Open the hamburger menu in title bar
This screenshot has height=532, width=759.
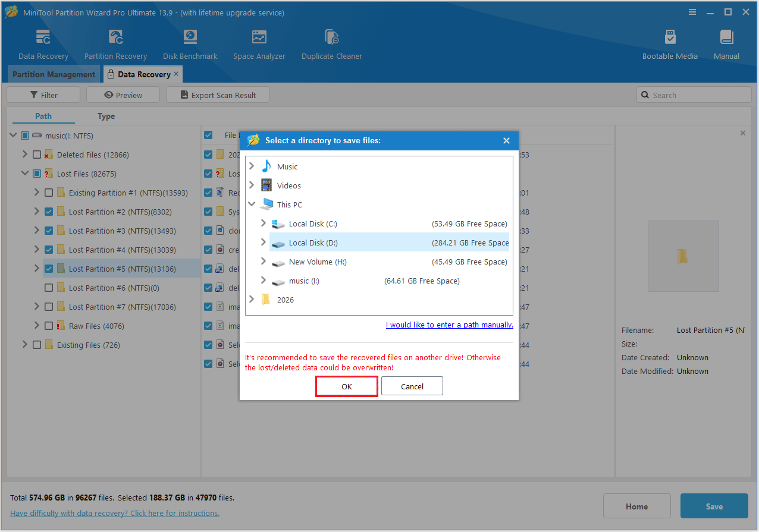pos(692,12)
